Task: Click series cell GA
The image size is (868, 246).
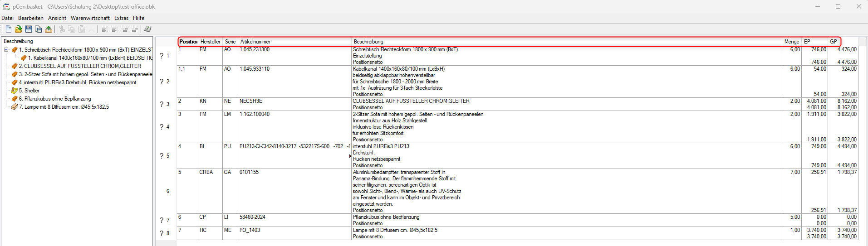Action: (227, 172)
